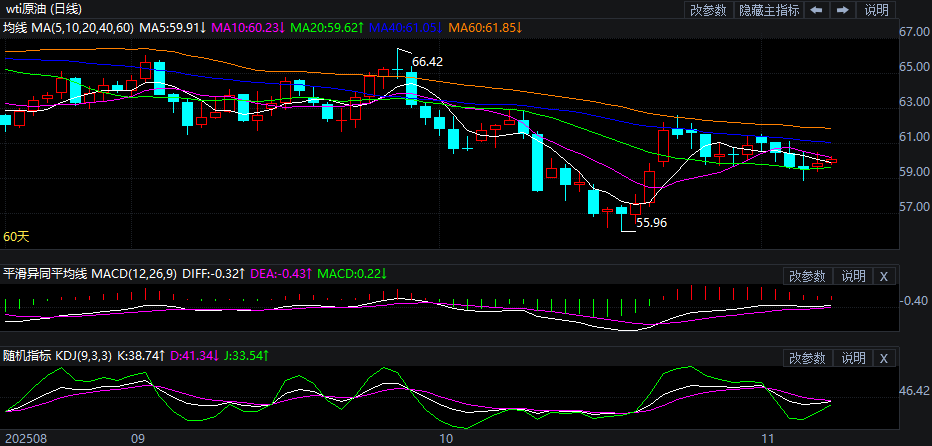Select the 均线 MA(5,10,20,40,60) indicator label

(67, 27)
